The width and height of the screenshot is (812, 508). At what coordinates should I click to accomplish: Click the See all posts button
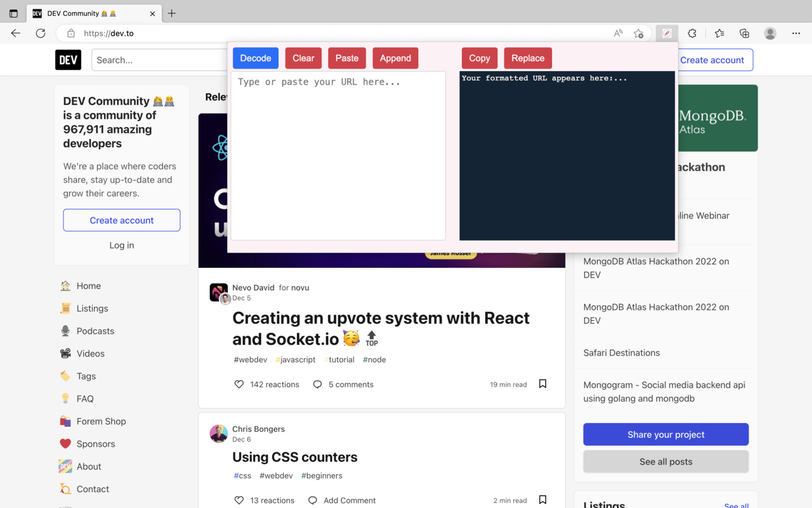(666, 462)
